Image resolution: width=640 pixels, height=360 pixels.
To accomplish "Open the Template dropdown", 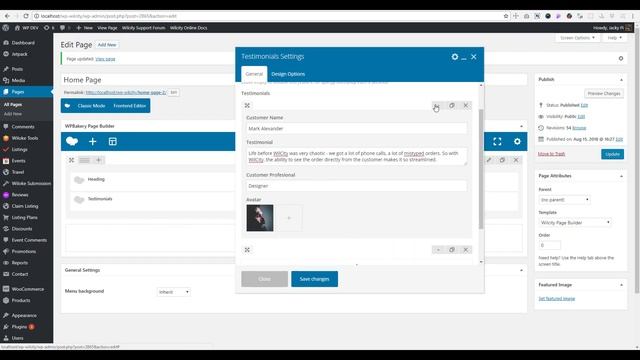I will [x=575, y=222].
